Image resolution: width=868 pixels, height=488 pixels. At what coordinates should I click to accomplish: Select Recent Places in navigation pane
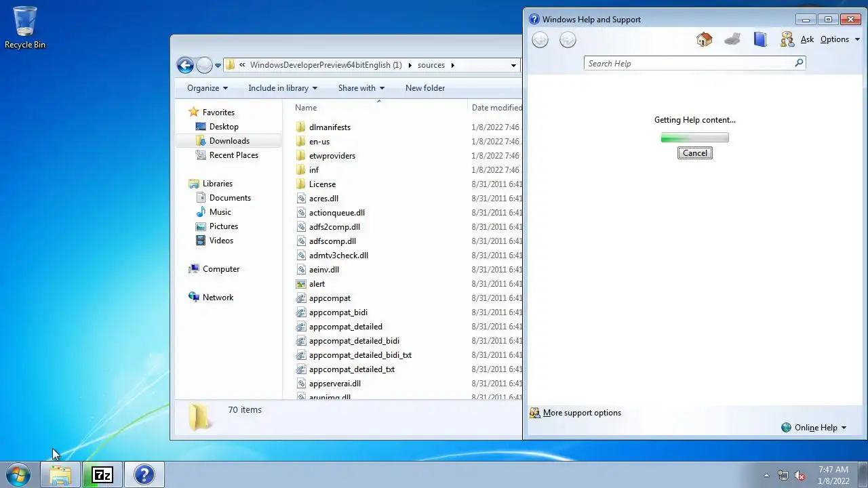234,155
